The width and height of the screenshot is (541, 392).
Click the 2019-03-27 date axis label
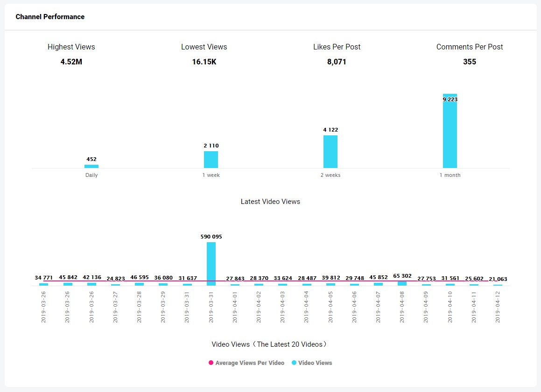point(115,307)
